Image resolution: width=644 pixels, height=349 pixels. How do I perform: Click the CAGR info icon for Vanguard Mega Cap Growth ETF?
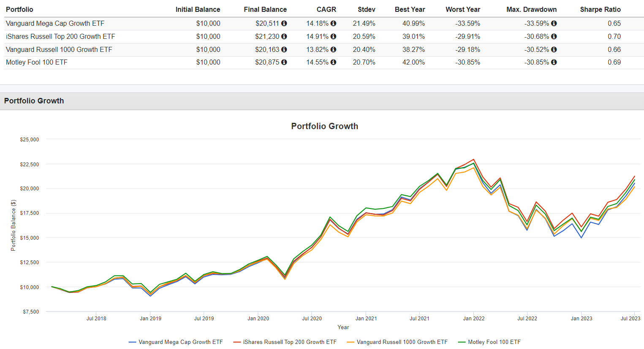pos(333,24)
